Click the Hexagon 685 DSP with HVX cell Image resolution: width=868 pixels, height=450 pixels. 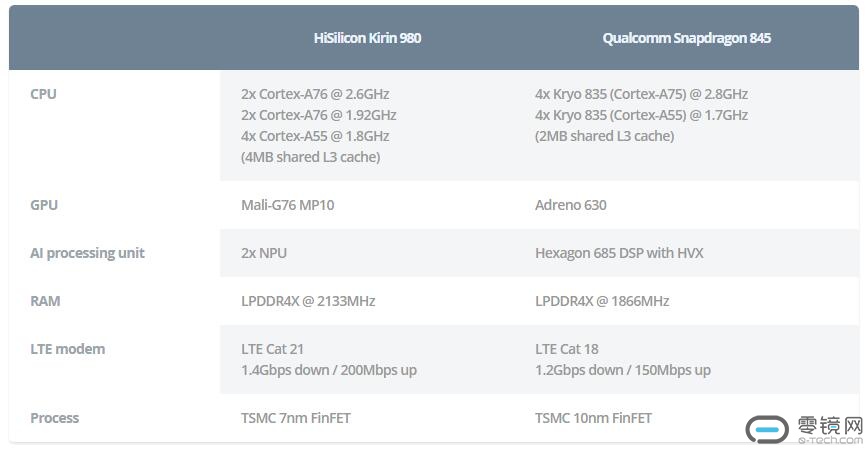[x=619, y=253]
